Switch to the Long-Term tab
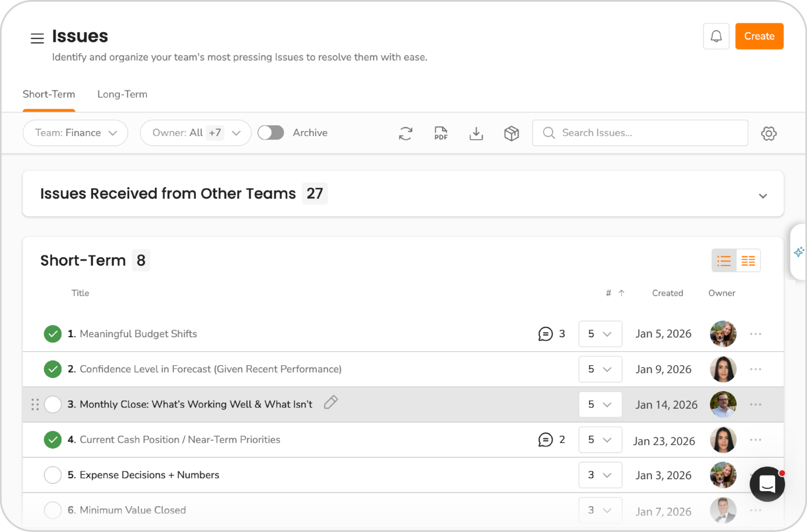The image size is (807, 532). pyautogui.click(x=122, y=94)
